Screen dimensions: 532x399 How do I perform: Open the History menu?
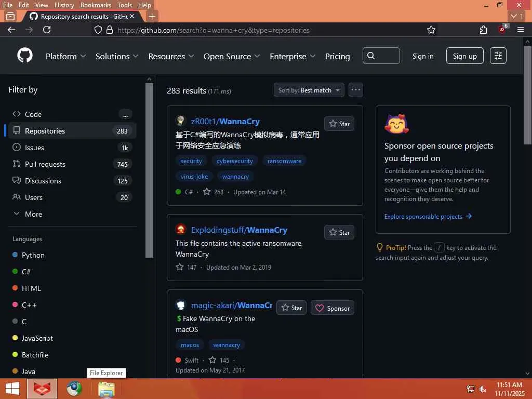coord(64,5)
